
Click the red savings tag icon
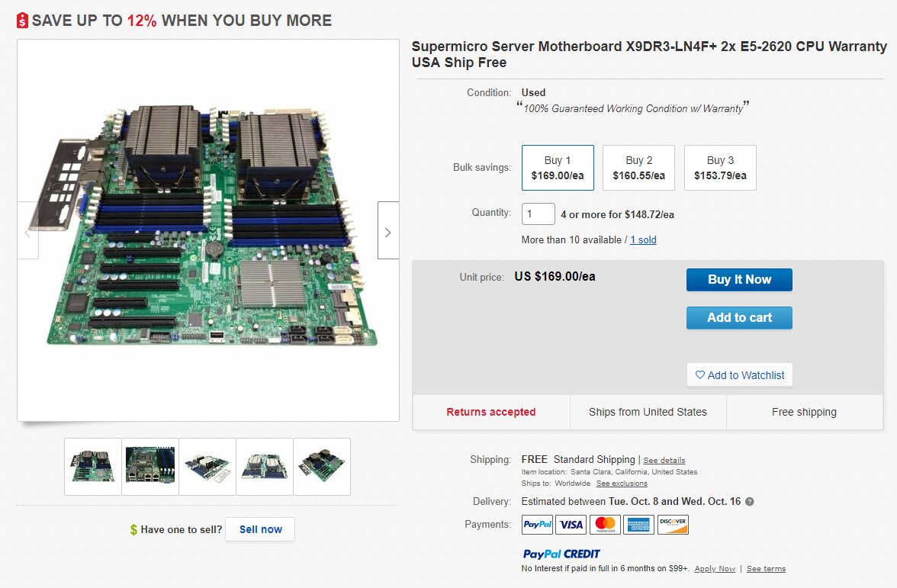click(23, 21)
